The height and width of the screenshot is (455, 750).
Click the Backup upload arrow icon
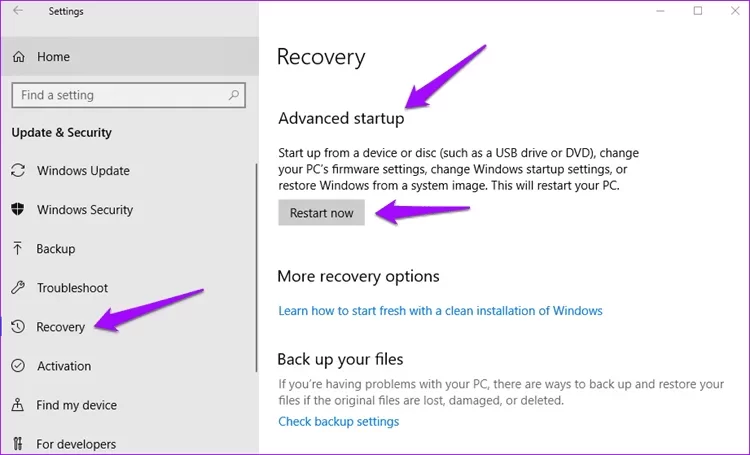18,249
